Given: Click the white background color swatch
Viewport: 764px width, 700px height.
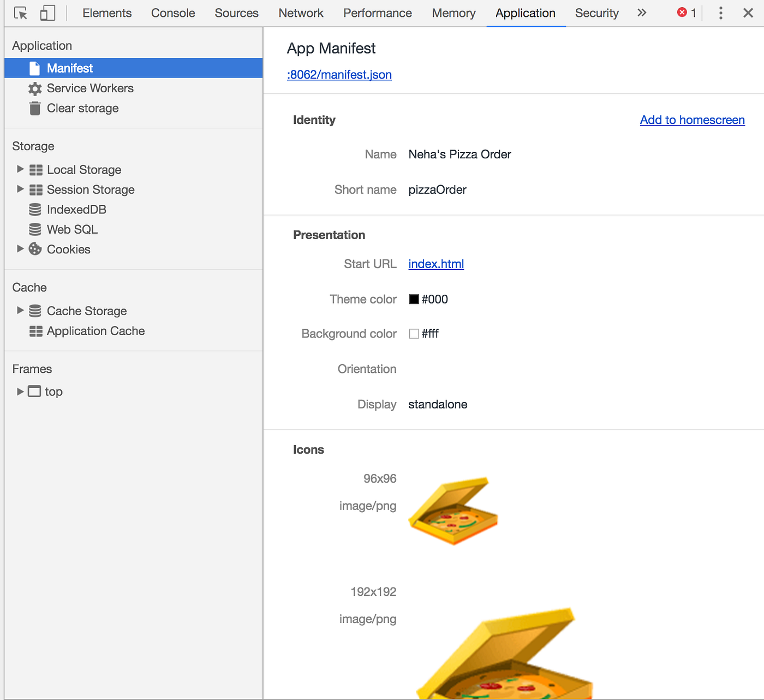Looking at the screenshot, I should (414, 334).
